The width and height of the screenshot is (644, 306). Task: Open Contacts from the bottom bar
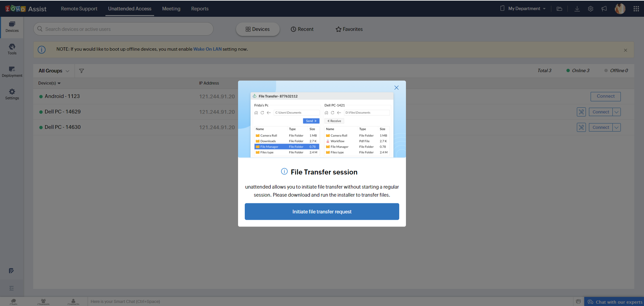click(x=73, y=301)
